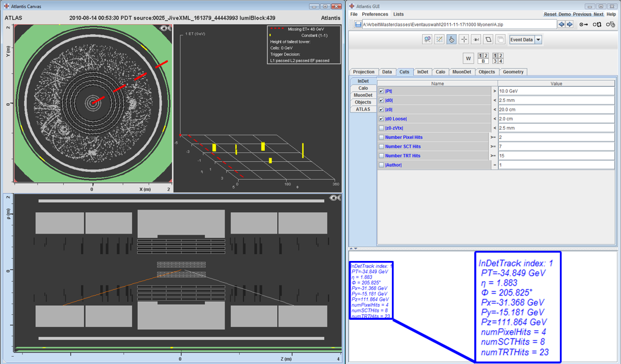This screenshot has height=364, width=621.
Task: Select the four-window 1 2 3 4 layout icon
Action: (x=497, y=58)
